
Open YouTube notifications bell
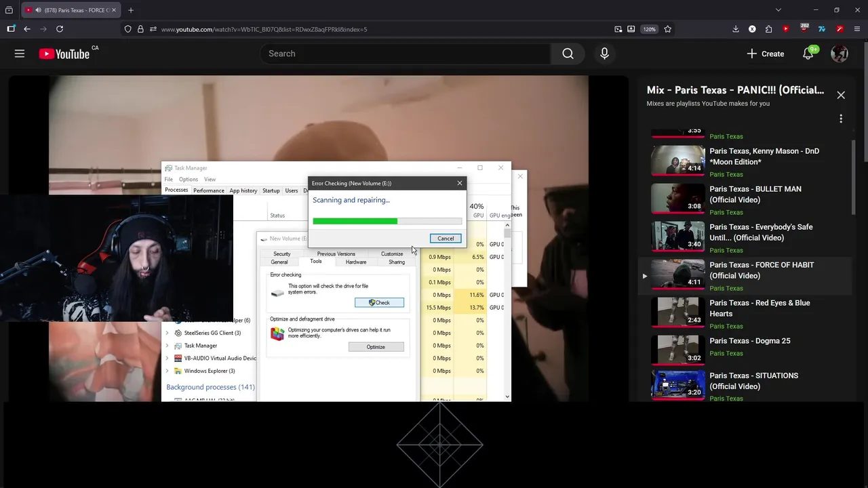(808, 54)
